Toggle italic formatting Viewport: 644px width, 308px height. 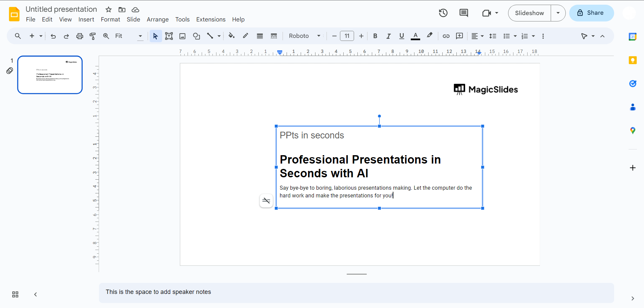click(388, 36)
